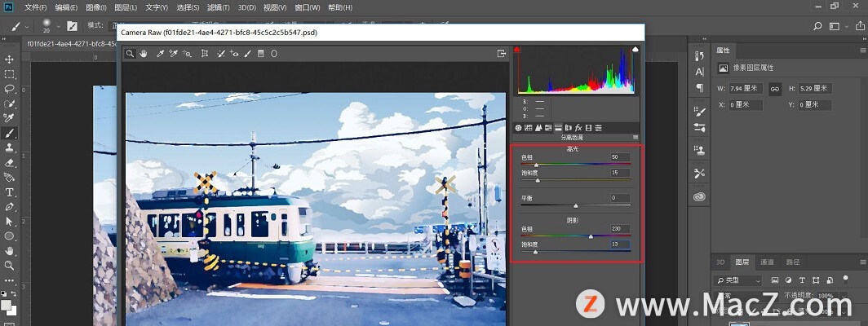This screenshot has width=868, height=326.
Task: Click the W field showing 7.94 厘米
Action: 746,89
